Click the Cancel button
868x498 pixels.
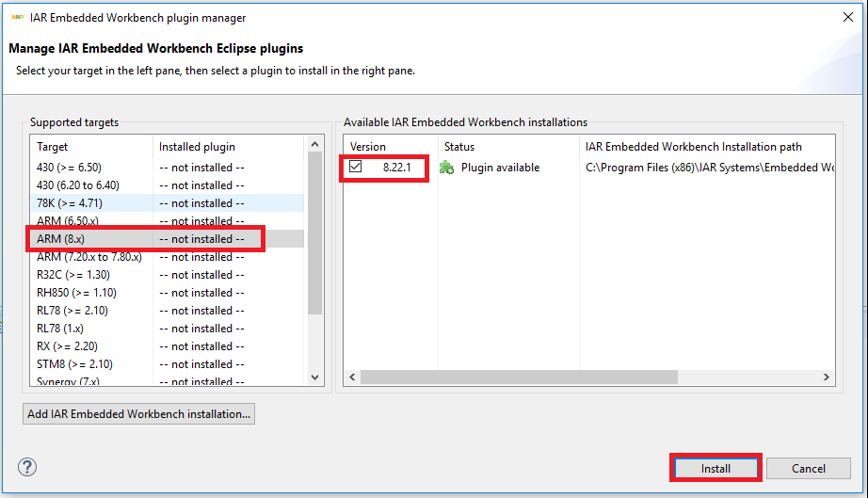[808, 468]
